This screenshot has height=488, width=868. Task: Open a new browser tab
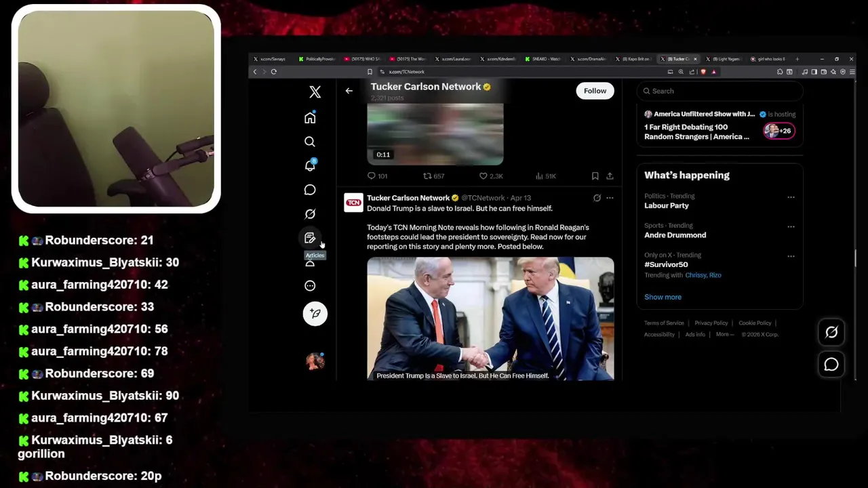point(797,59)
